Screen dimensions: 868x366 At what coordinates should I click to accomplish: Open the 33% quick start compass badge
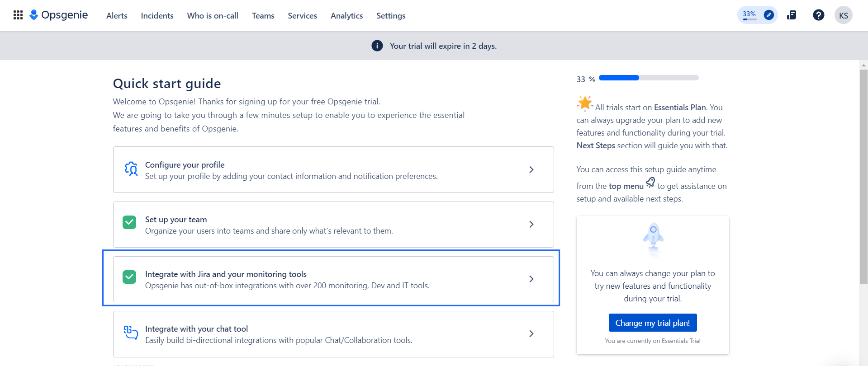757,15
